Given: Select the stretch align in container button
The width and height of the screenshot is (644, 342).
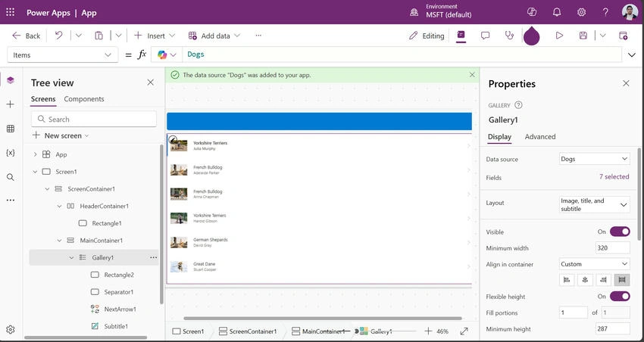Looking at the screenshot, I should [x=622, y=280].
